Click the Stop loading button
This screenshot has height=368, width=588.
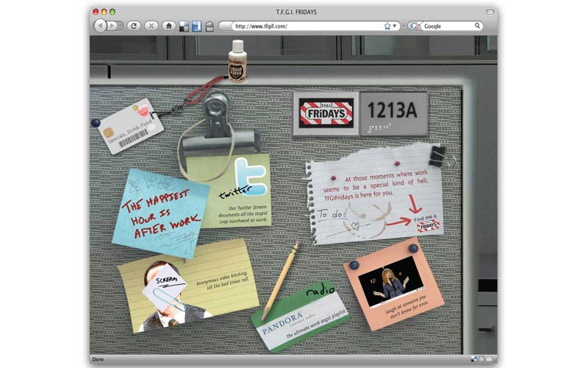click(x=151, y=26)
